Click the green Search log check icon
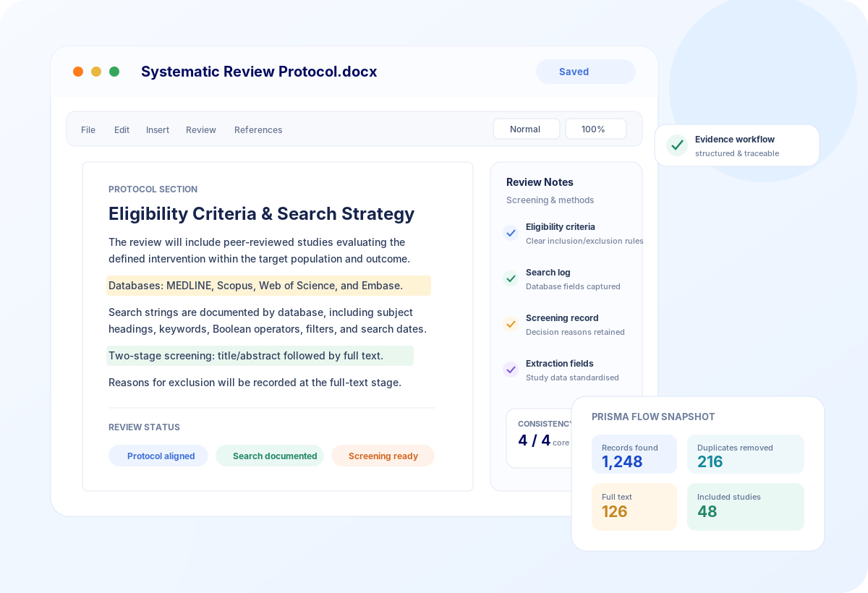 (x=511, y=278)
